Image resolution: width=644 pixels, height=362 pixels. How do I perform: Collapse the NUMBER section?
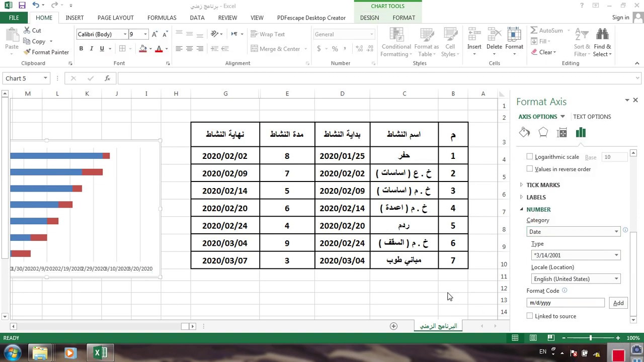(538, 209)
